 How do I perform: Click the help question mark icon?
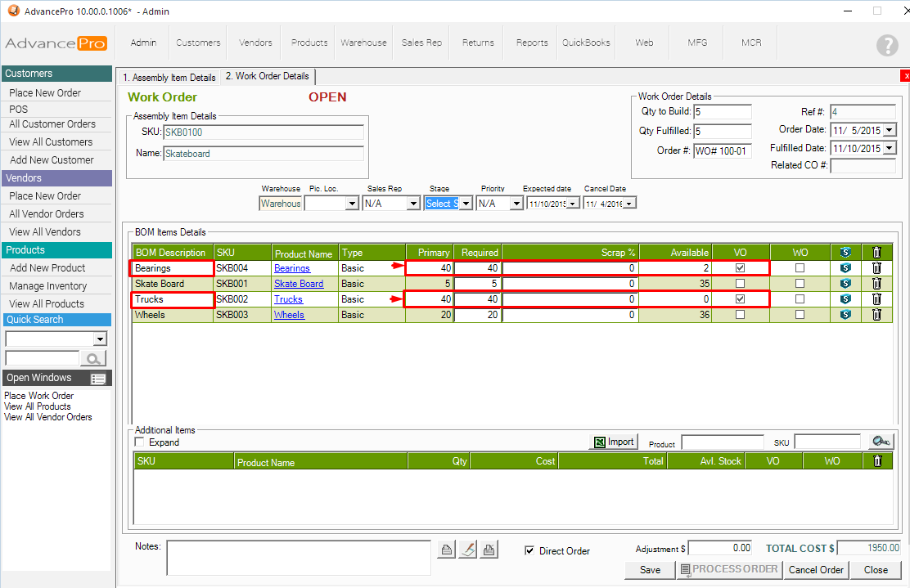[x=887, y=45]
